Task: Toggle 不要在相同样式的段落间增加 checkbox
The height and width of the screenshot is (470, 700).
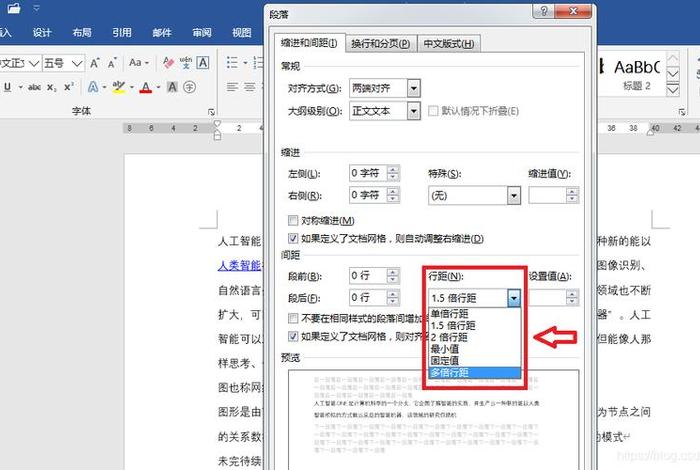Action: 293,318
